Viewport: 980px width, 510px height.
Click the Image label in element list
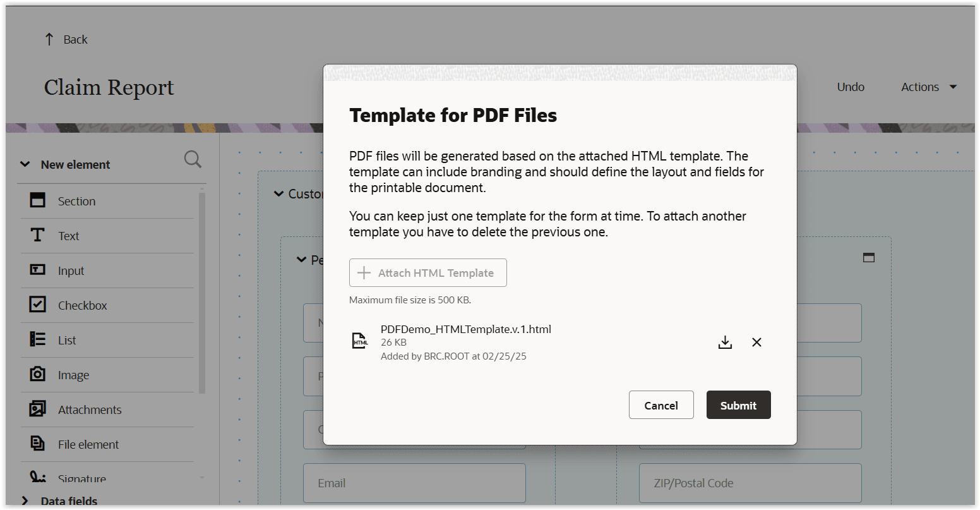(x=73, y=375)
